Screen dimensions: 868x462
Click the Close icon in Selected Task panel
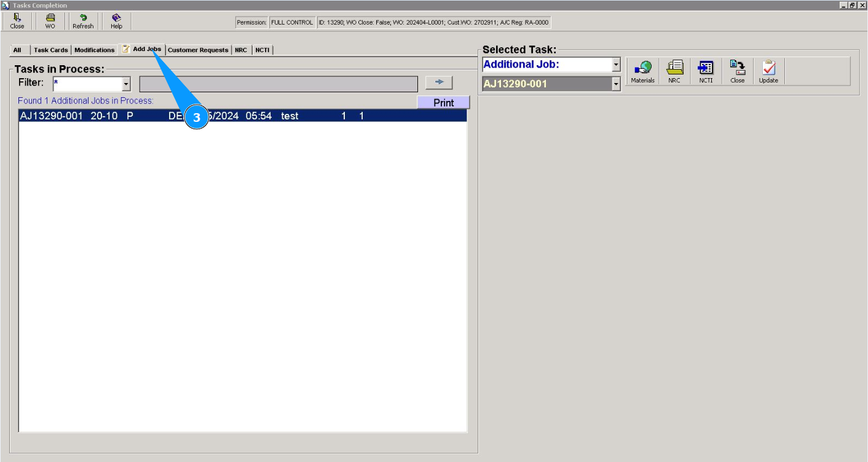[737, 71]
